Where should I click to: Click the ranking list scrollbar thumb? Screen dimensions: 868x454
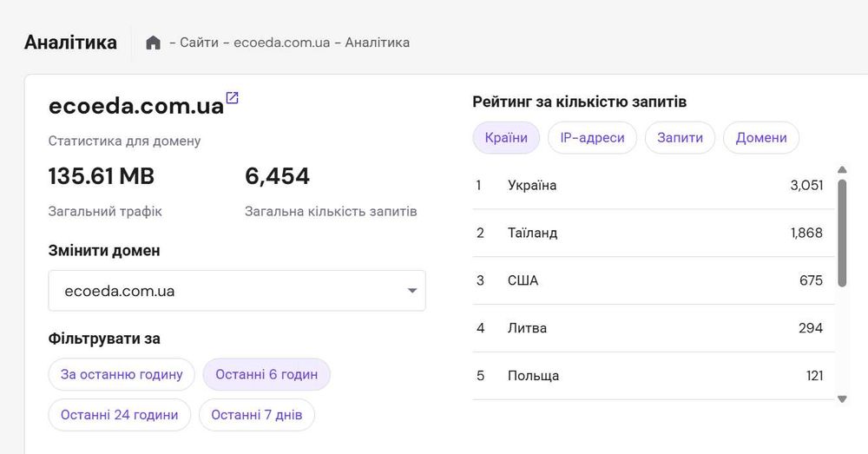pyautogui.click(x=842, y=233)
